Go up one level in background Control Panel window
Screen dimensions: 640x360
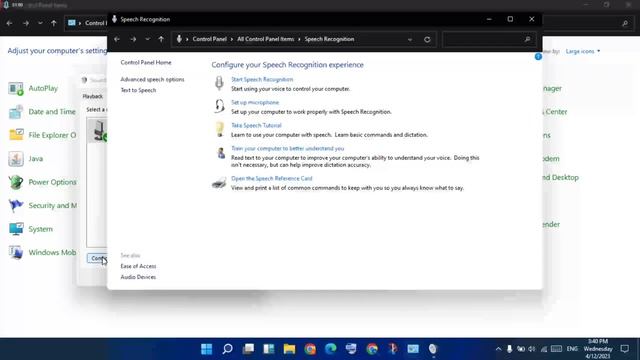tap(53, 23)
